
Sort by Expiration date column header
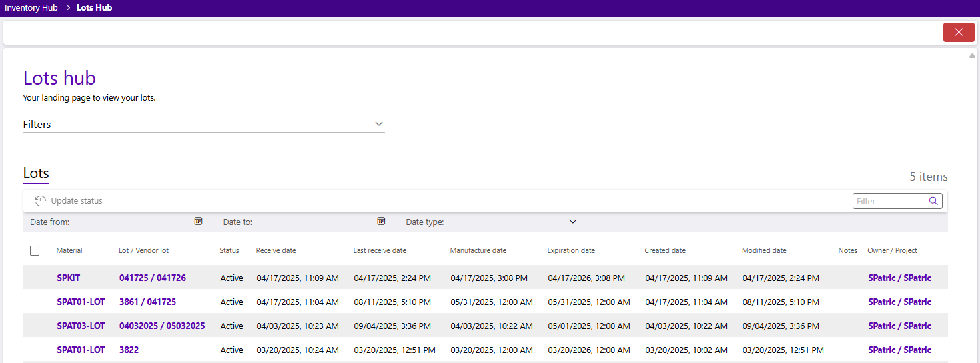click(571, 251)
